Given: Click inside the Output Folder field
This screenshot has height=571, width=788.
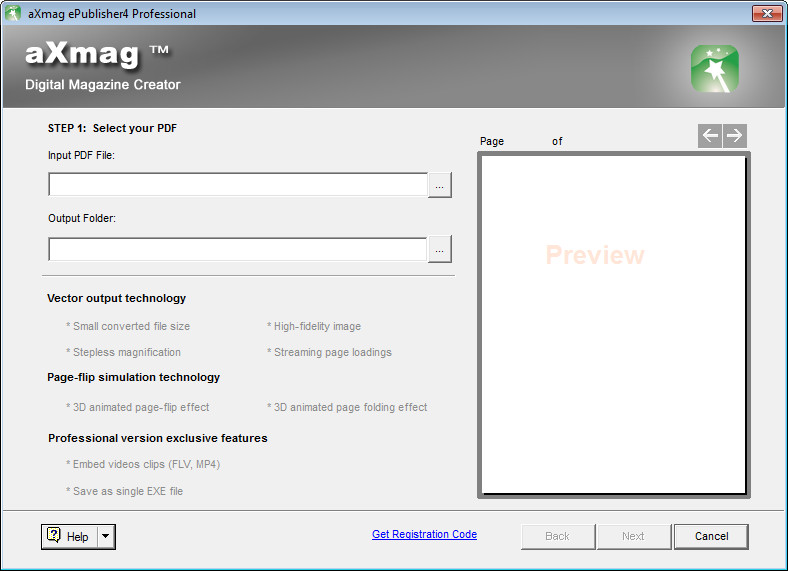Looking at the screenshot, I should [238, 249].
